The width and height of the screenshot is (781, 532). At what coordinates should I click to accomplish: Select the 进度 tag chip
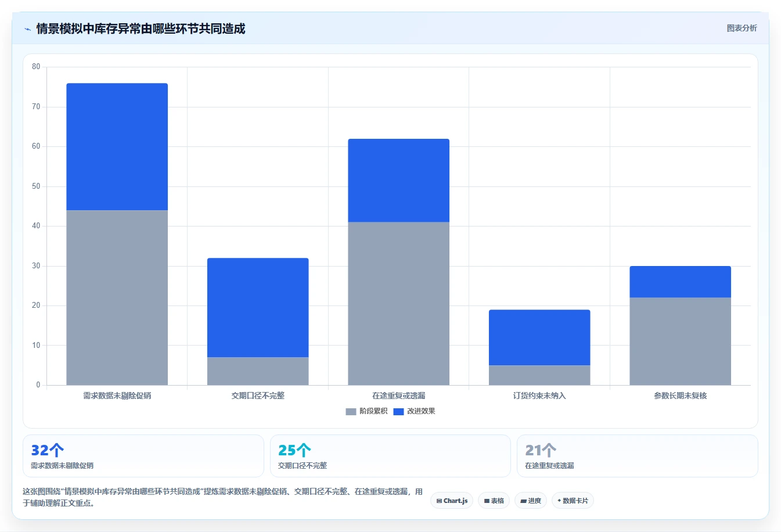531,501
